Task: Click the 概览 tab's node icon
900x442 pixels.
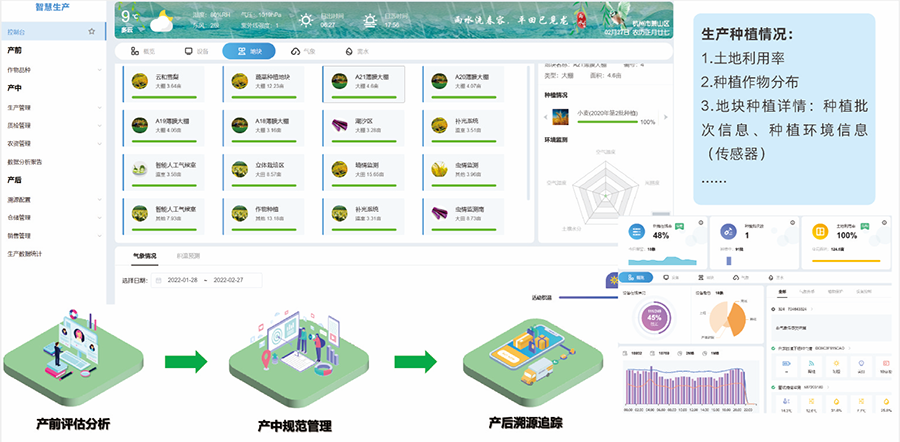Action: (135, 51)
